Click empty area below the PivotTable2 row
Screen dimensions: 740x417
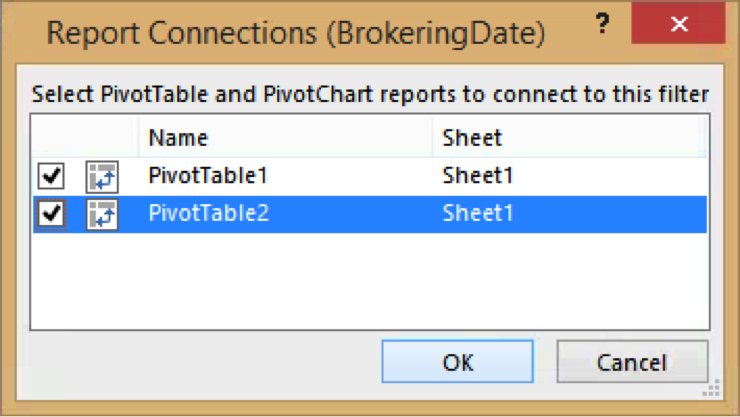coord(368,280)
